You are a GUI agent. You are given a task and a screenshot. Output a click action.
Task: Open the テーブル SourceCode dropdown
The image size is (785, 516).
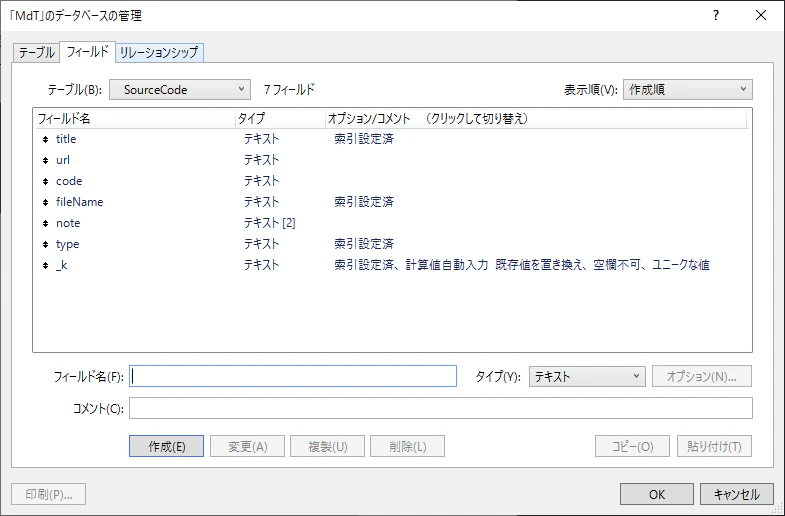click(x=180, y=90)
